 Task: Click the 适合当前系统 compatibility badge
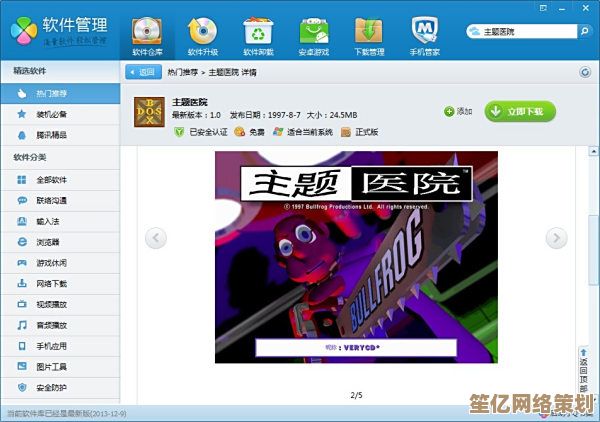pyautogui.click(x=303, y=132)
